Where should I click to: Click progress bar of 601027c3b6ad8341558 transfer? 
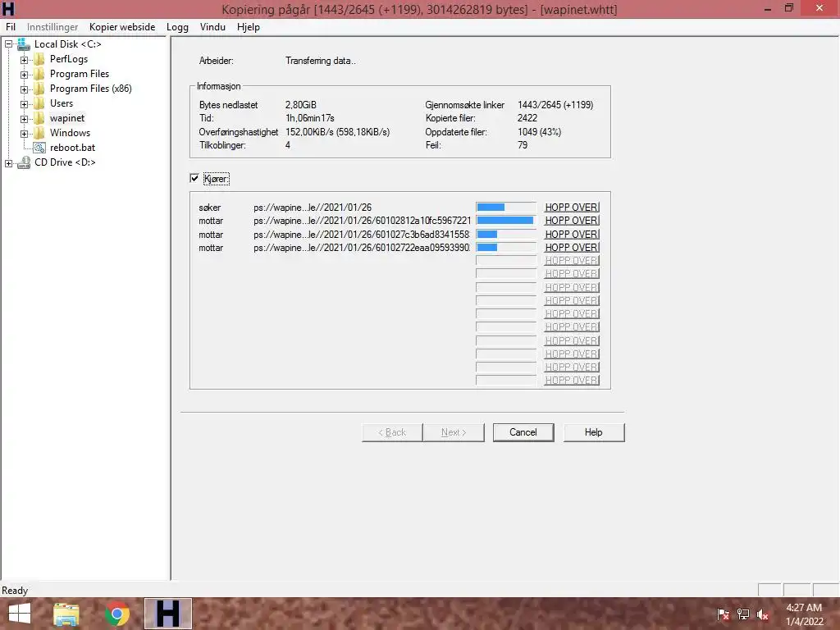506,234
